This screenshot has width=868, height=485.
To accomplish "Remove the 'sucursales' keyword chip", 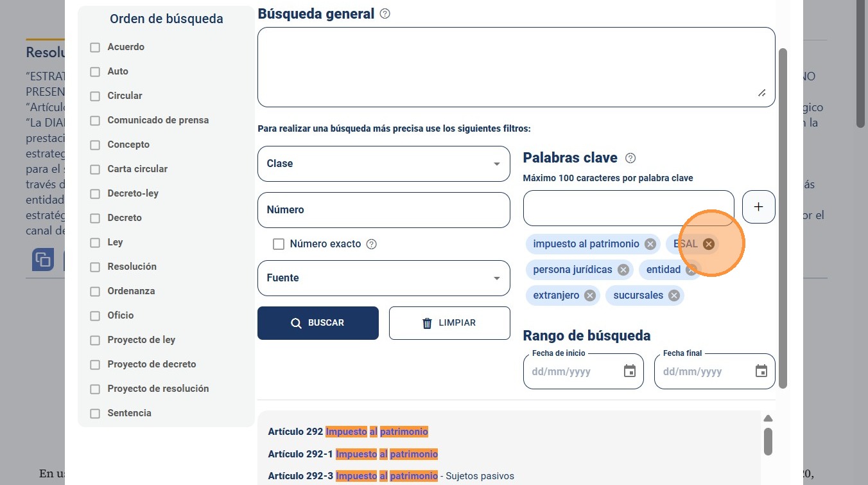I will (x=674, y=295).
